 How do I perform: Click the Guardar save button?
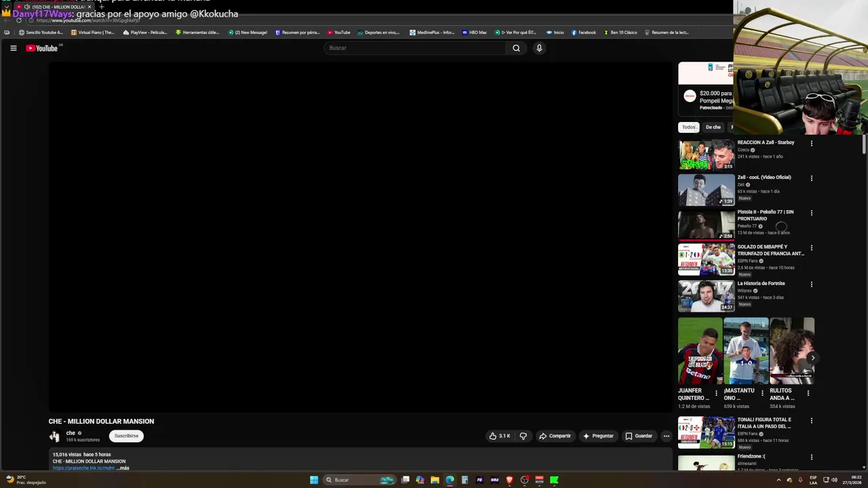coord(639,436)
